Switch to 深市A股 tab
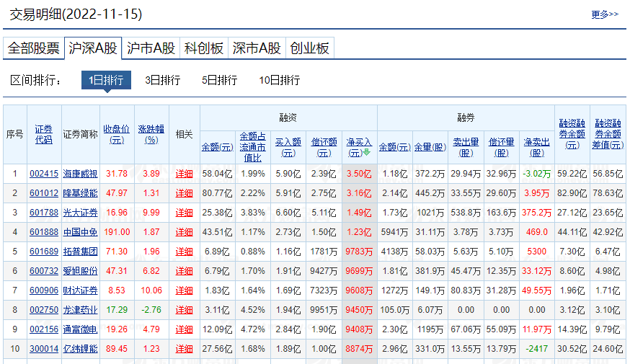Viewport: 630px width, 364px height. (257, 48)
